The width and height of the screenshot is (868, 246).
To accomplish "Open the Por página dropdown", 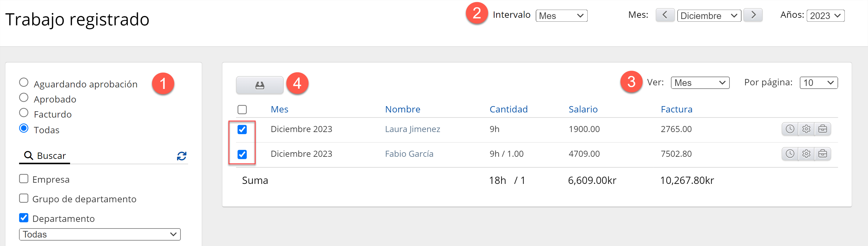I will pos(819,83).
